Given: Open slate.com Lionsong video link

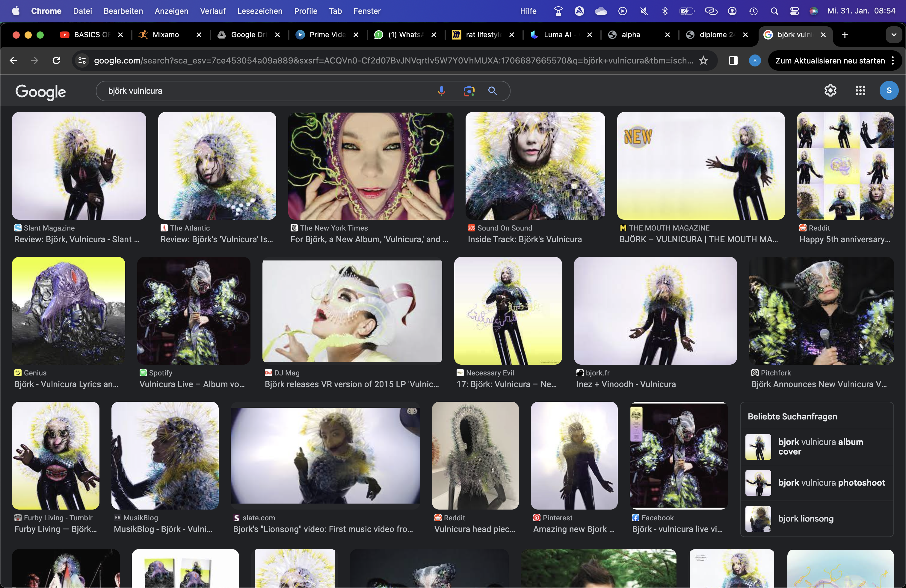Looking at the screenshot, I should [x=323, y=529].
